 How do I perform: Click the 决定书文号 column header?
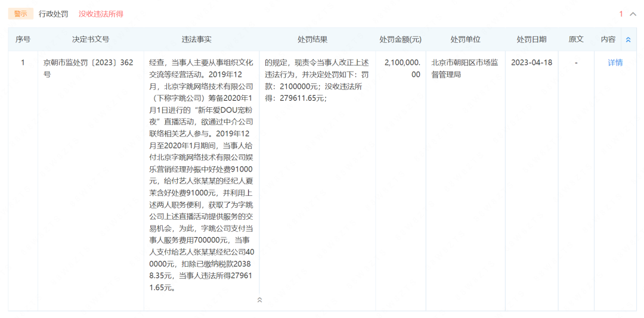click(x=91, y=39)
